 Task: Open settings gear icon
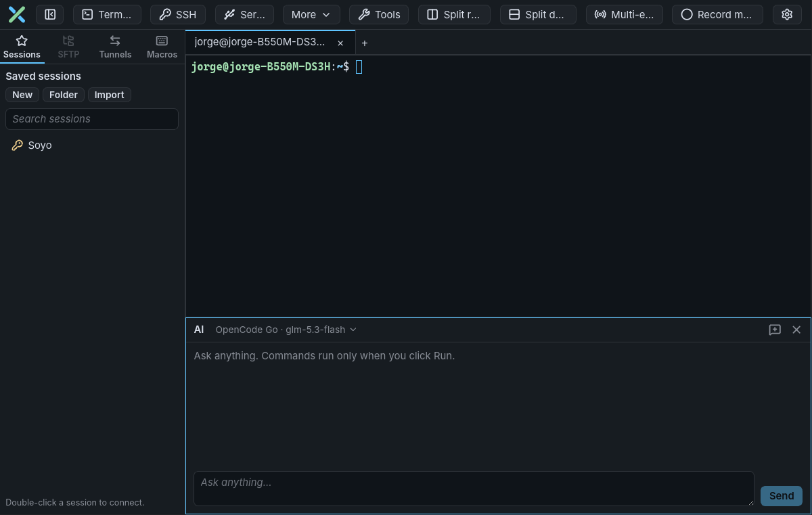(x=787, y=14)
